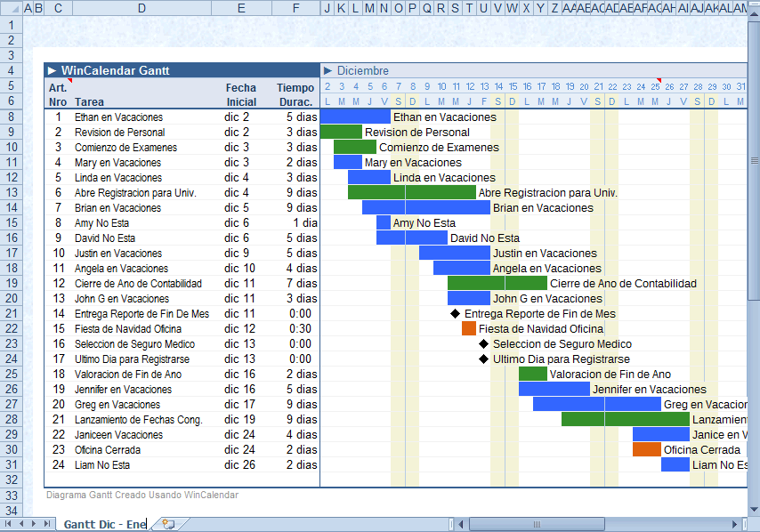Select the Cierre de Ano de Contabilidad task cell

pyautogui.click(x=138, y=284)
